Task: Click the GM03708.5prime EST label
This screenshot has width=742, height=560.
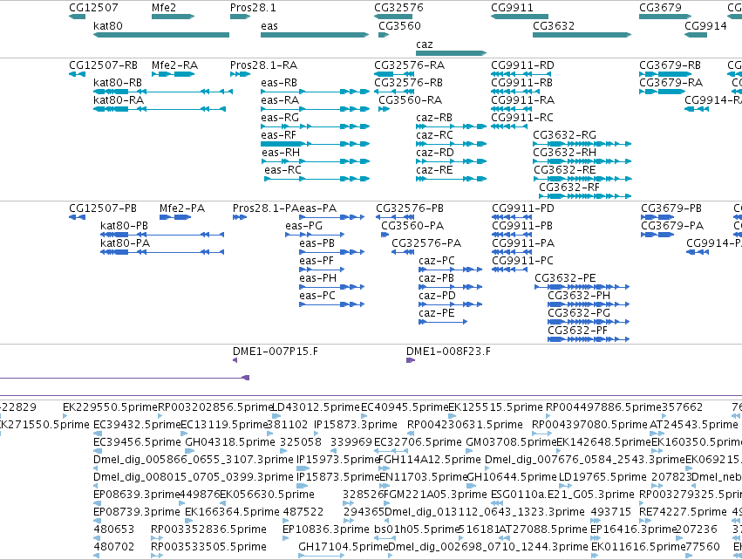Action: tap(511, 442)
